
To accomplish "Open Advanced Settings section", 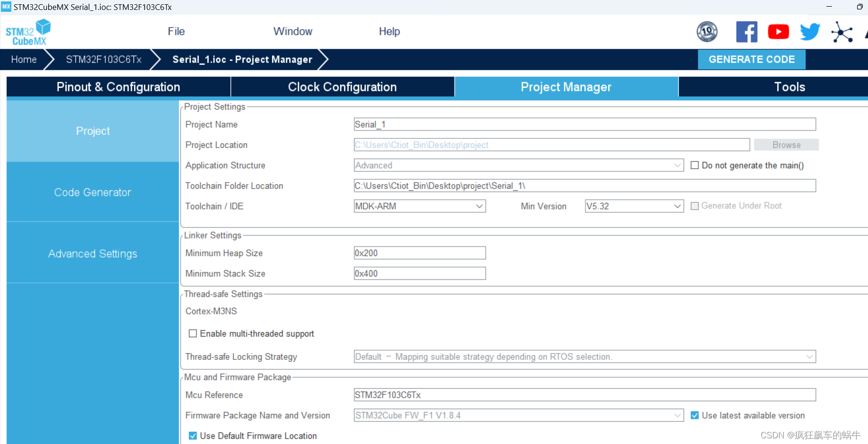I will point(93,253).
